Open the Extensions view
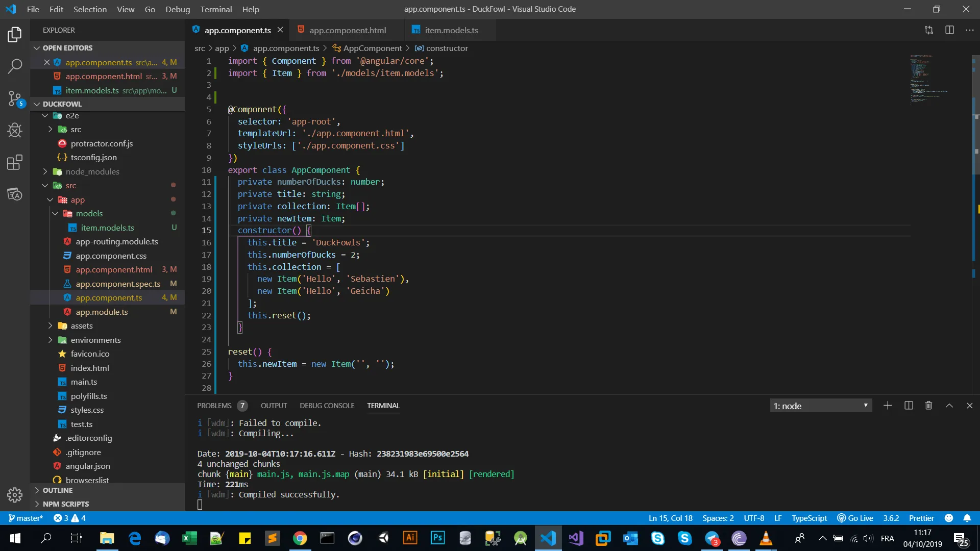This screenshot has height=551, width=980. coord(15,163)
